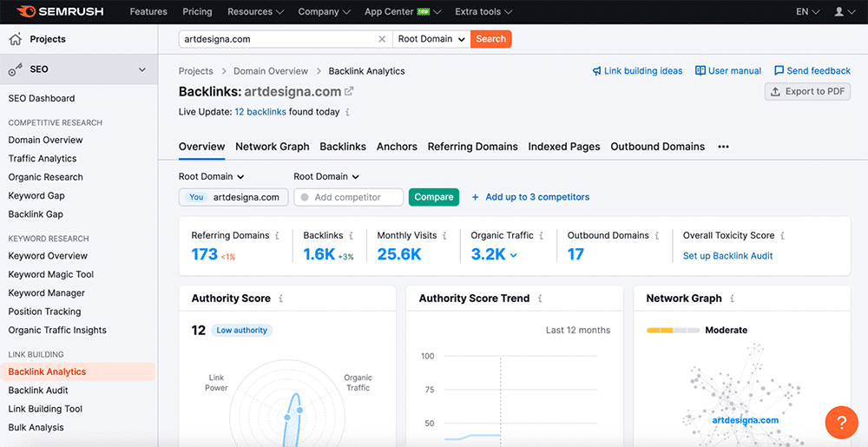Image resolution: width=868 pixels, height=447 pixels.
Task: Click the Export to PDF button
Action: click(807, 92)
